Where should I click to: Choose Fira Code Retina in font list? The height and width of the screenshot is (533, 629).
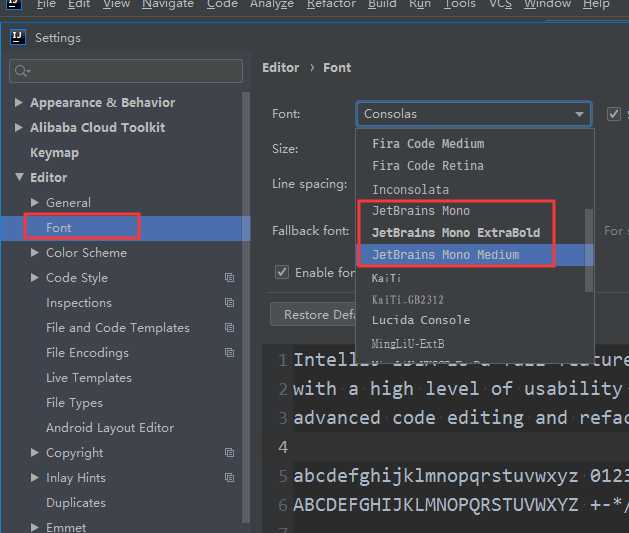[x=427, y=166]
